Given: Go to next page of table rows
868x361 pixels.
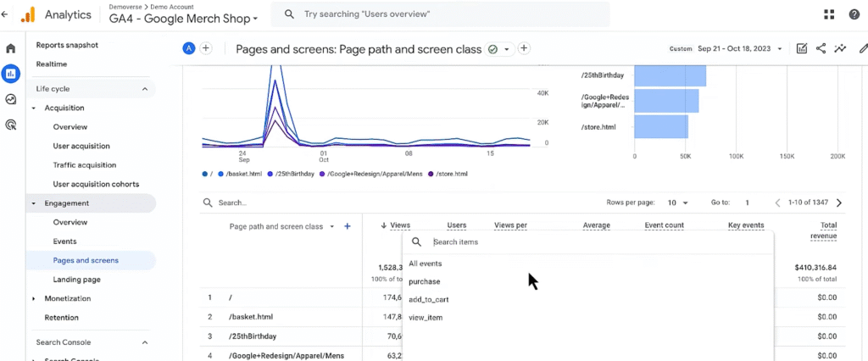Looking at the screenshot, I should [x=839, y=203].
